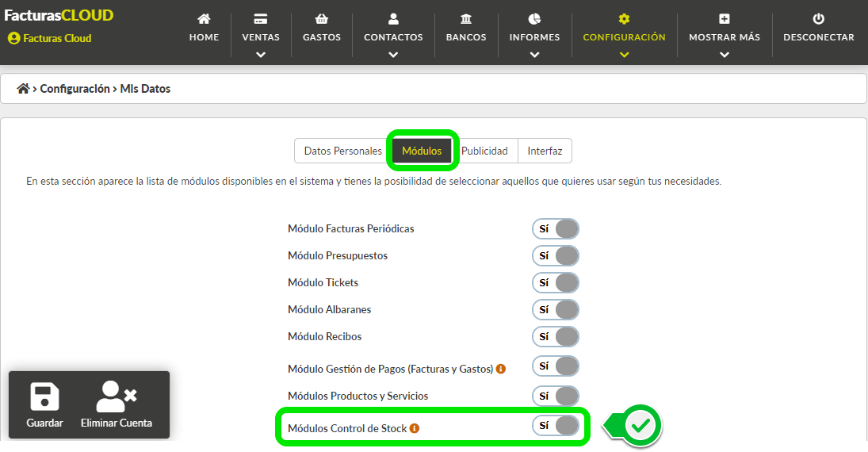The height and width of the screenshot is (452, 868).
Task: Toggle the Módulo Presupuestos switch
Action: (556, 256)
